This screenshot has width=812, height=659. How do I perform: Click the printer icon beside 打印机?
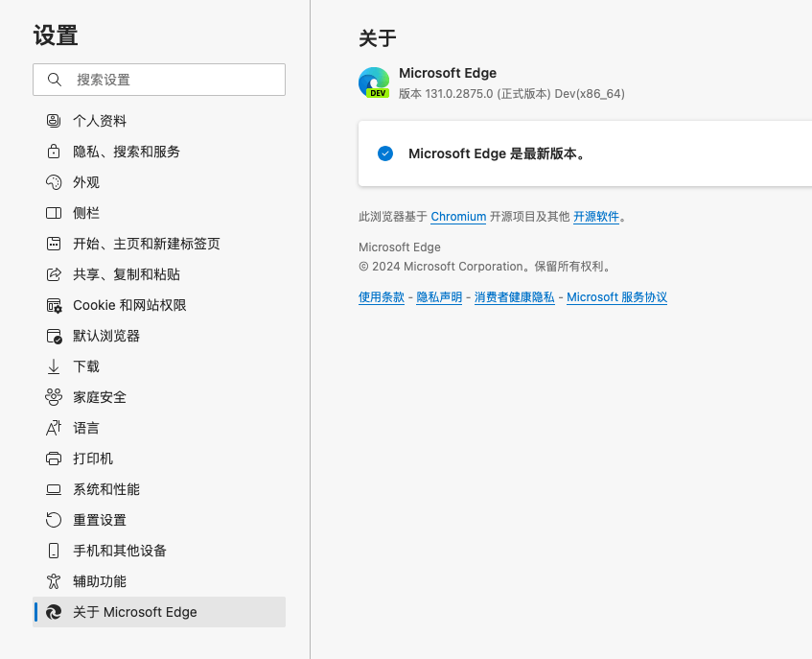[54, 459]
